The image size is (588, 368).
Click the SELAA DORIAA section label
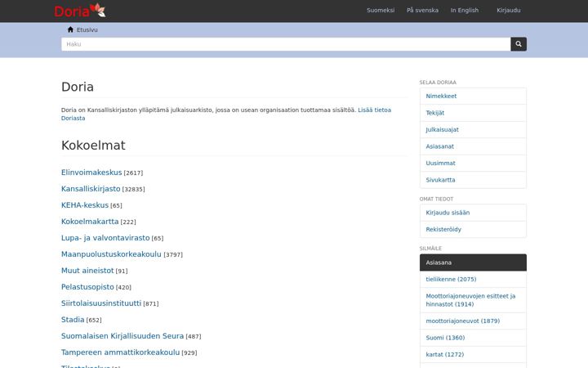438,83
